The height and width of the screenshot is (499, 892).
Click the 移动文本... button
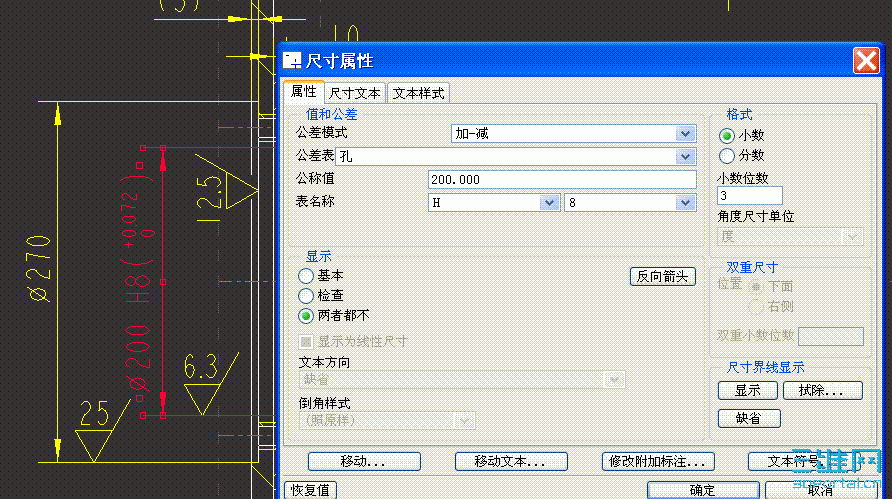click(x=511, y=461)
